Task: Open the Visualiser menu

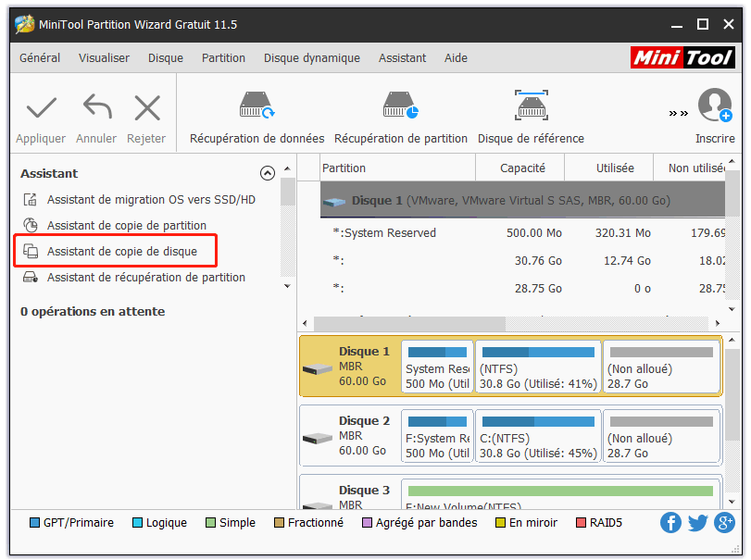Action: click(104, 57)
